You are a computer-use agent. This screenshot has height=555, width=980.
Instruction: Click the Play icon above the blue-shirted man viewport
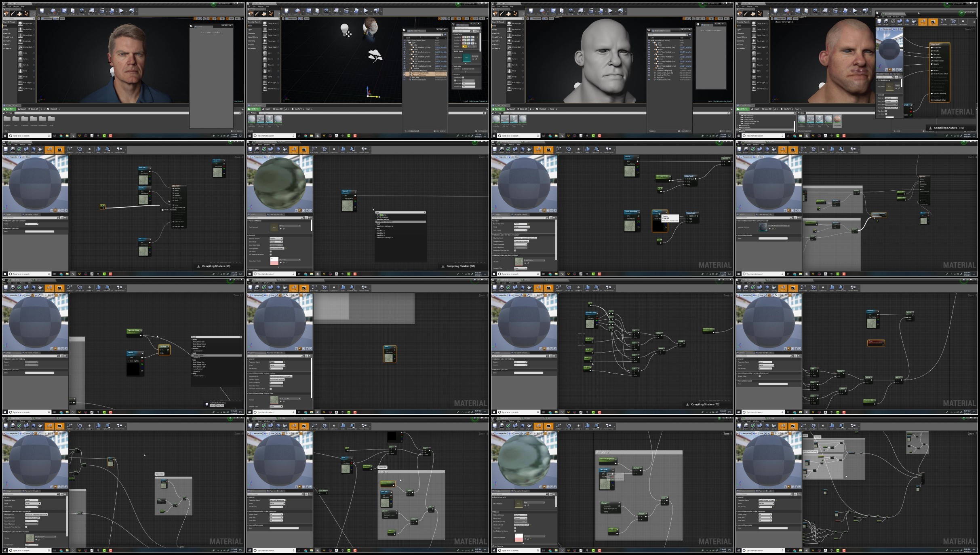(x=121, y=11)
